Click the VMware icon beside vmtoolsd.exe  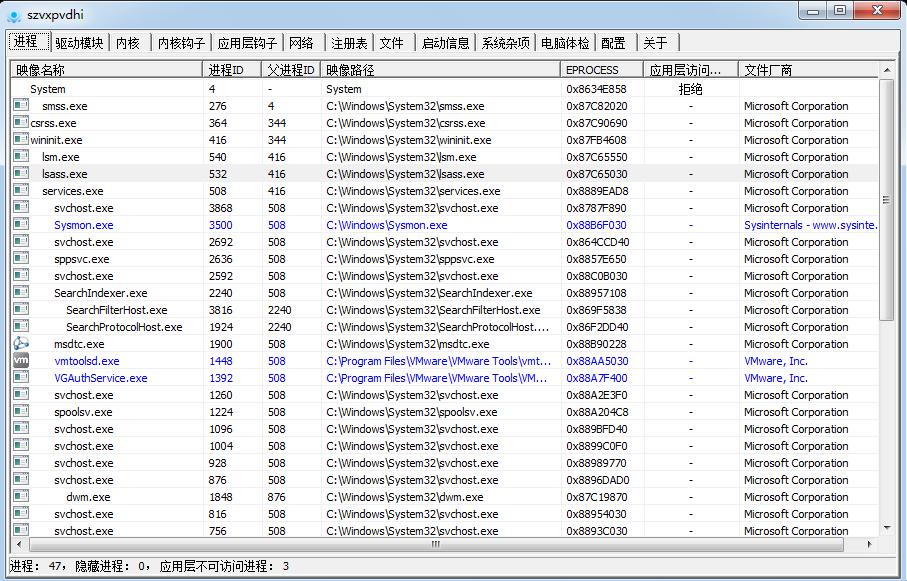coord(21,361)
